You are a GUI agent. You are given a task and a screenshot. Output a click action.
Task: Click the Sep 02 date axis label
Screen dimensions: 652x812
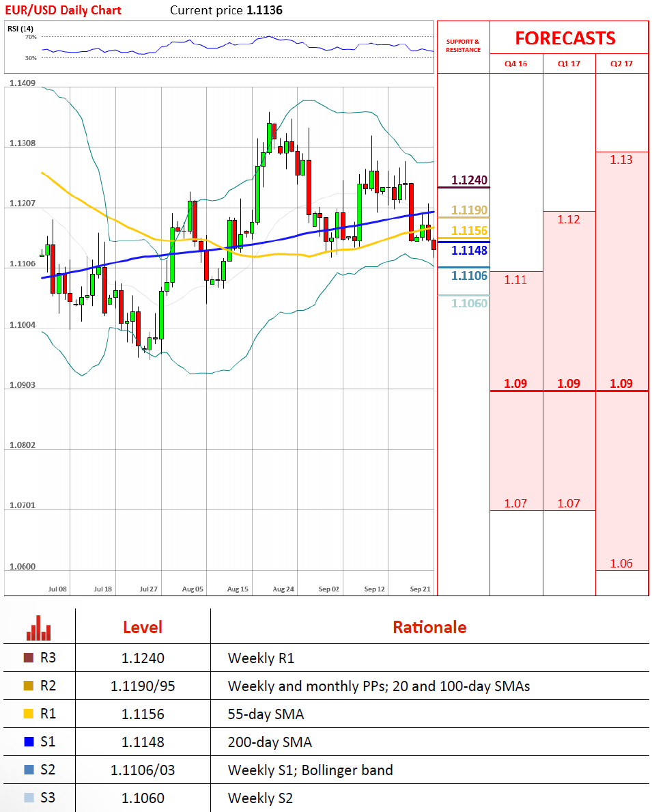pos(329,589)
